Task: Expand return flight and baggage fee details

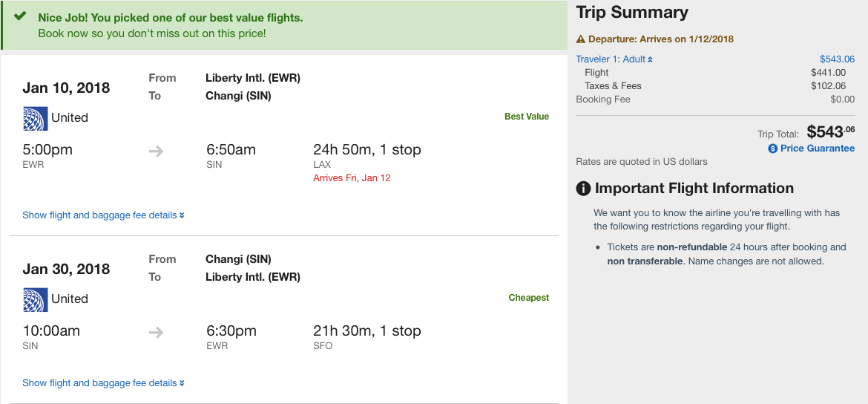Action: point(103,383)
